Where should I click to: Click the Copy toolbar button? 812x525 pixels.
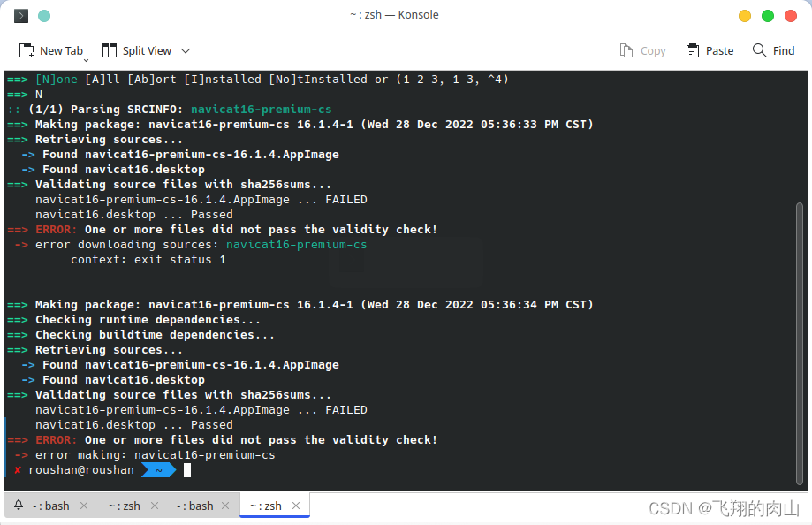pyautogui.click(x=642, y=50)
